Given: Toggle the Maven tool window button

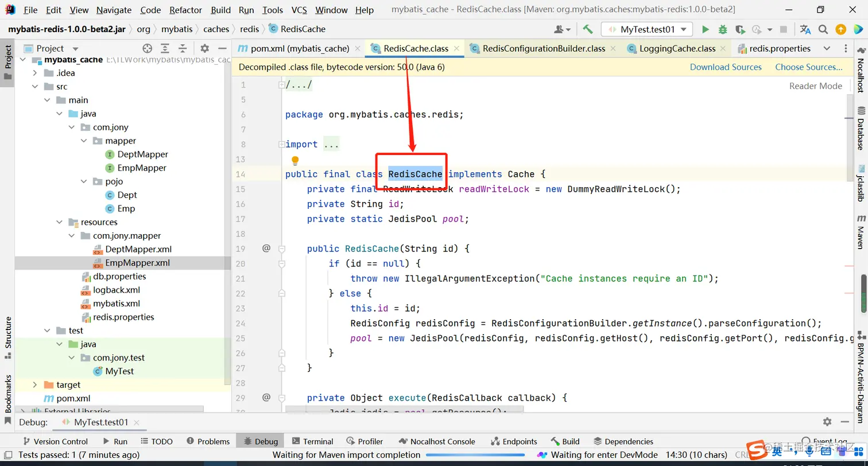Looking at the screenshot, I should pos(861,231).
